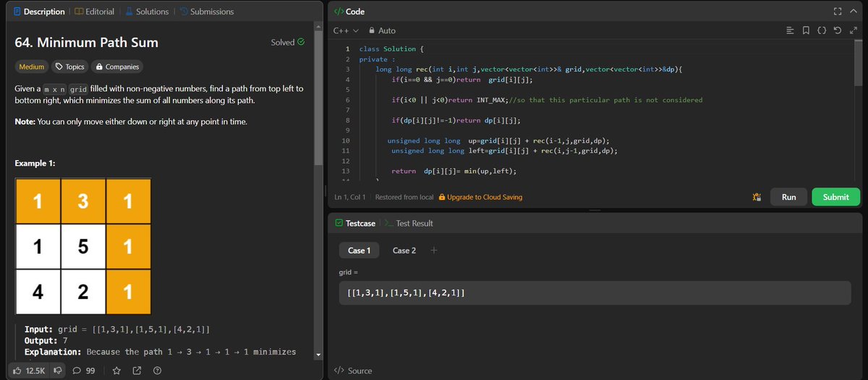Image resolution: width=868 pixels, height=380 pixels.
Task: Click the Output: 7 text
Action: [46, 340]
